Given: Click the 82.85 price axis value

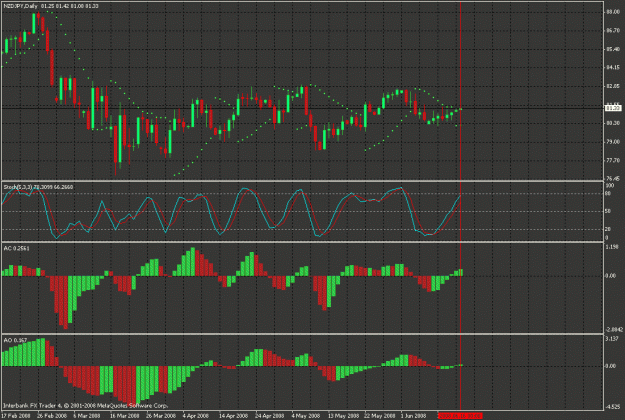Looking at the screenshot, I should (x=613, y=86).
